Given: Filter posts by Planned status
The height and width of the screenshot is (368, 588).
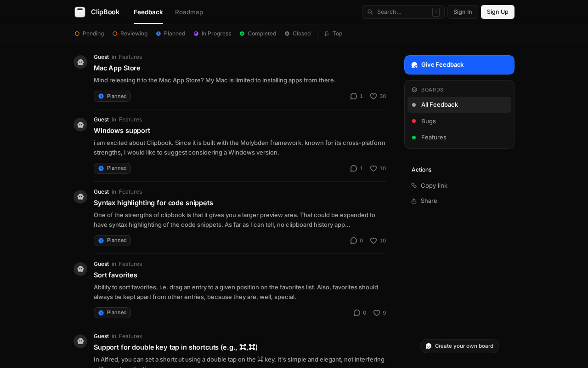Looking at the screenshot, I should click(x=170, y=34).
